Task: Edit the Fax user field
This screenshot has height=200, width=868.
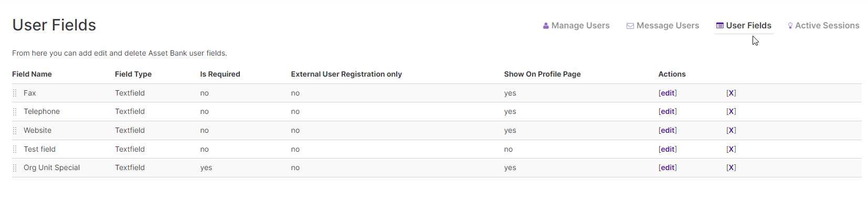Action: 668,93
